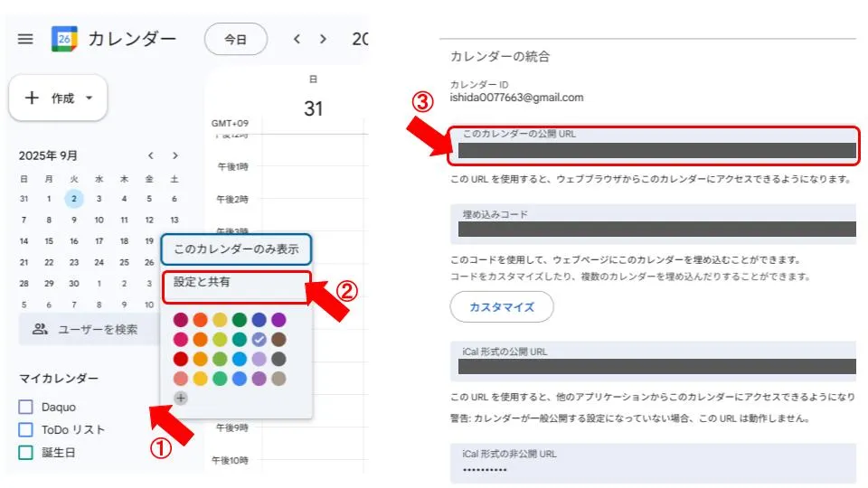This screenshot has width=868, height=488.
Task: Open the hamburger main menu
Action: 25,39
